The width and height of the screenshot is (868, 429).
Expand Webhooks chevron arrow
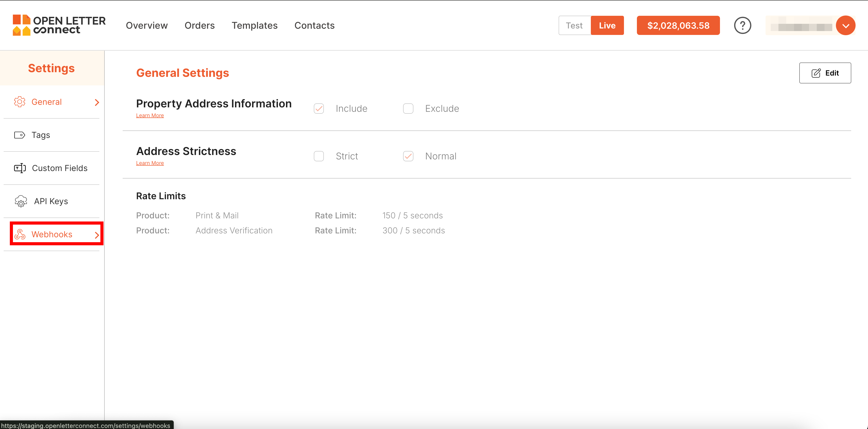click(x=97, y=235)
